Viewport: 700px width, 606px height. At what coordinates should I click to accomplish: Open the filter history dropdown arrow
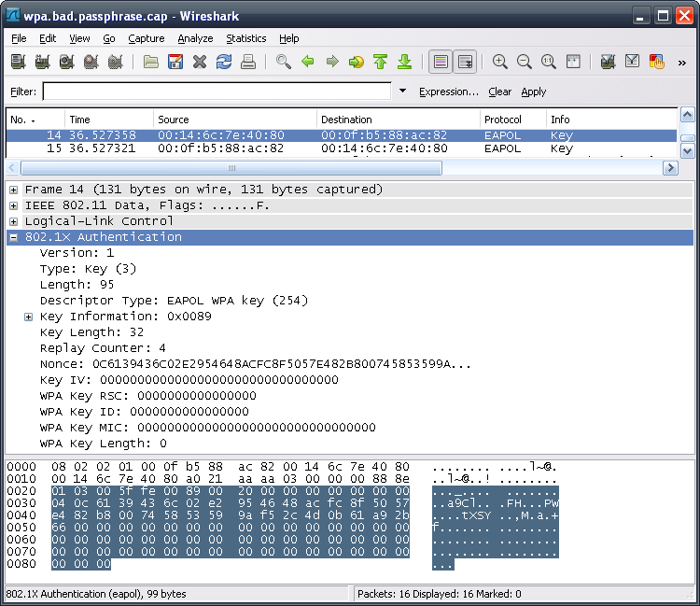click(403, 92)
